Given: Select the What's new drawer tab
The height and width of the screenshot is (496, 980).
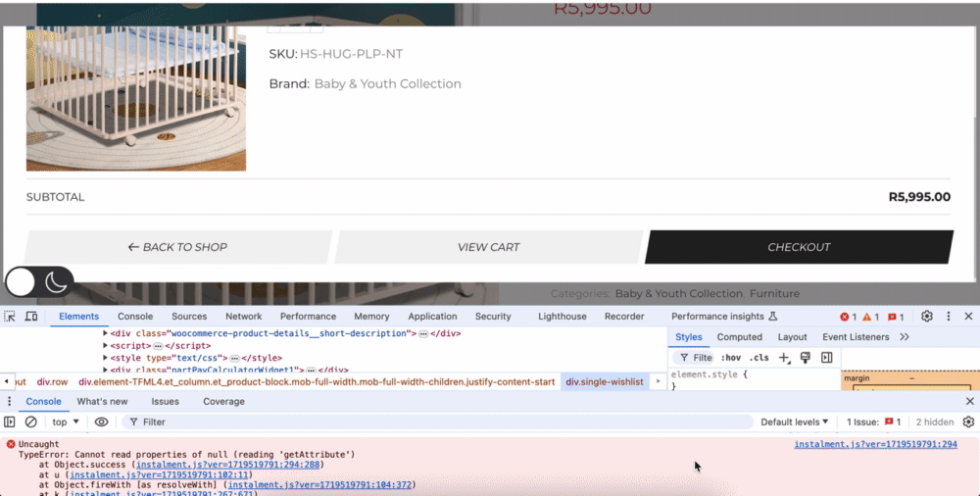Looking at the screenshot, I should 102,402.
